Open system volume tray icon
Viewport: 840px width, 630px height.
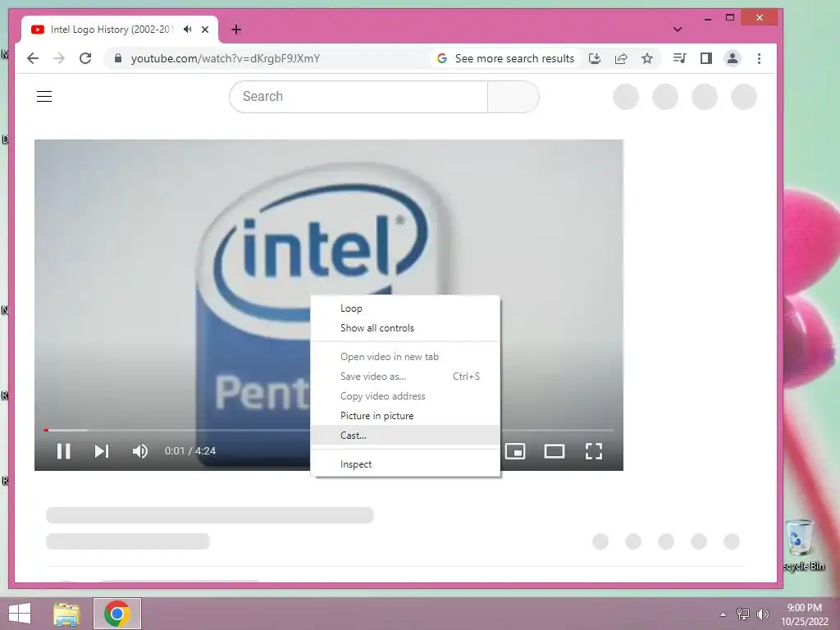coord(762,614)
